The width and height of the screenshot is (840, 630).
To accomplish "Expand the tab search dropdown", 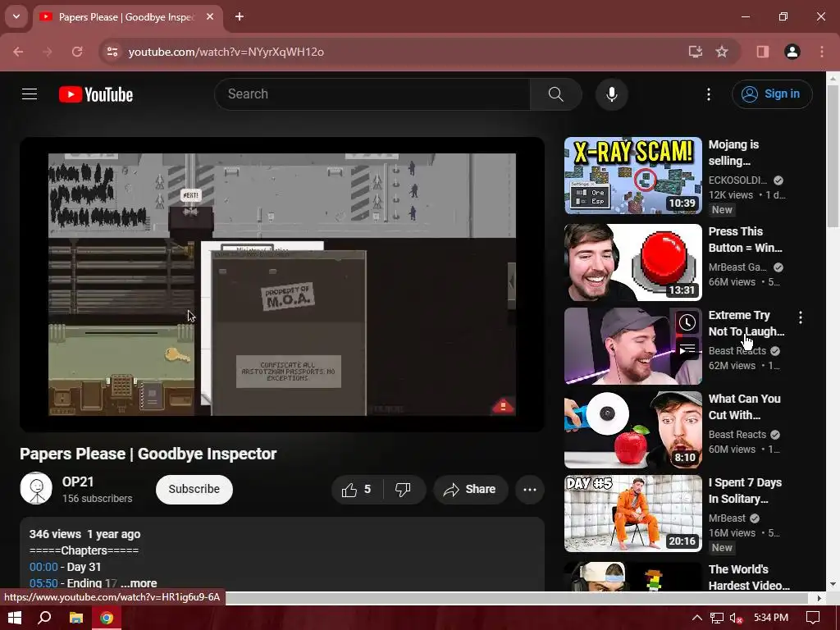I will tap(16, 16).
